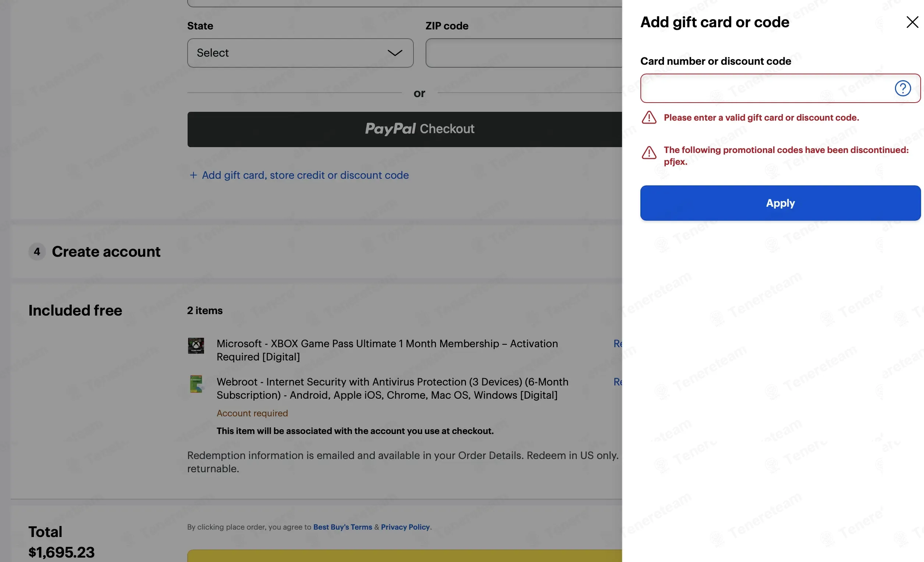
Task: Open Add gift card, store credit or discount code
Action: [x=305, y=175]
